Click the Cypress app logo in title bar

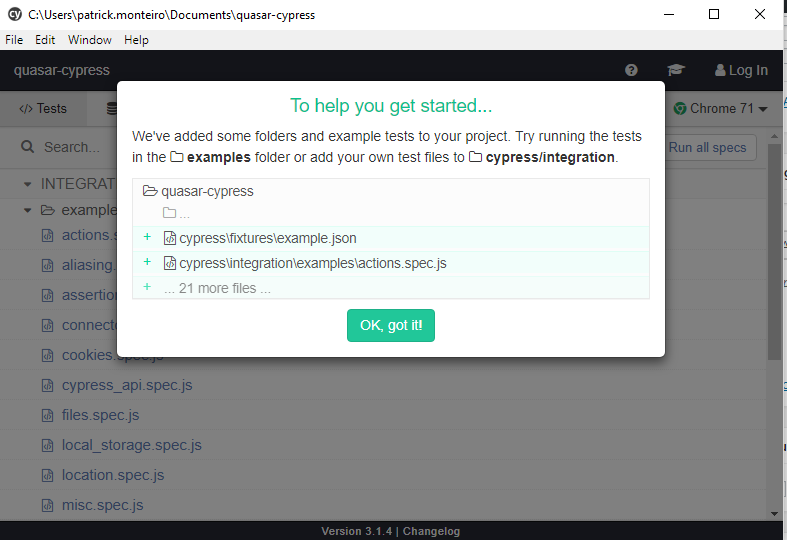tap(14, 14)
